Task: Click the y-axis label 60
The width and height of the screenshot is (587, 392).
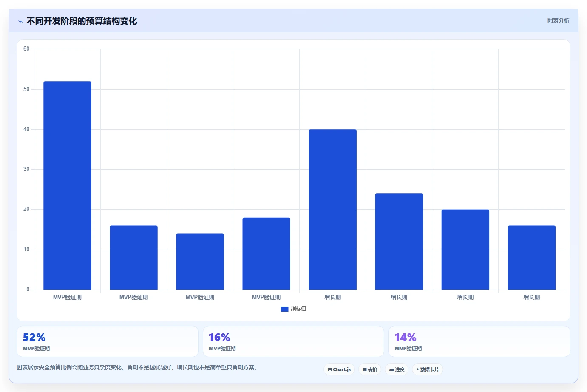Action: 26,49
